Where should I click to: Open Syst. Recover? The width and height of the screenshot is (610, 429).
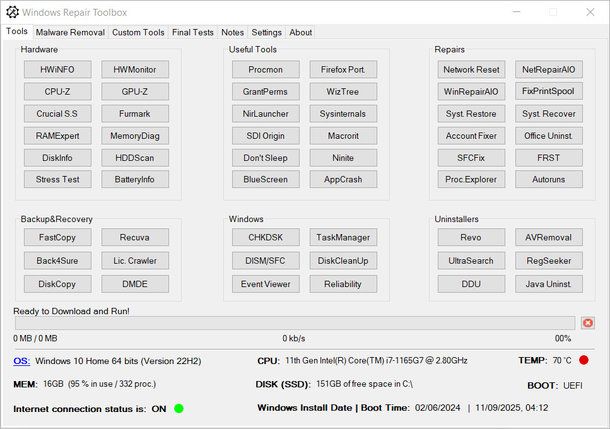pyautogui.click(x=549, y=114)
